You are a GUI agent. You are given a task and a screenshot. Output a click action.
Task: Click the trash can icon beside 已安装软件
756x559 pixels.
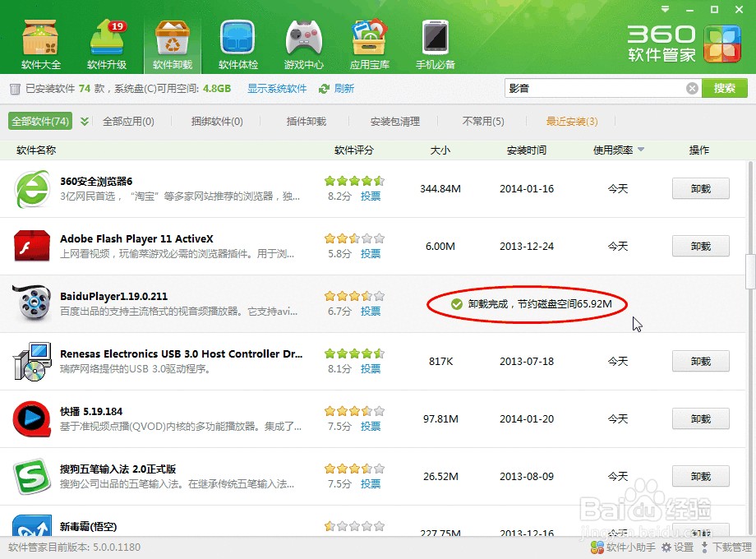click(x=15, y=89)
